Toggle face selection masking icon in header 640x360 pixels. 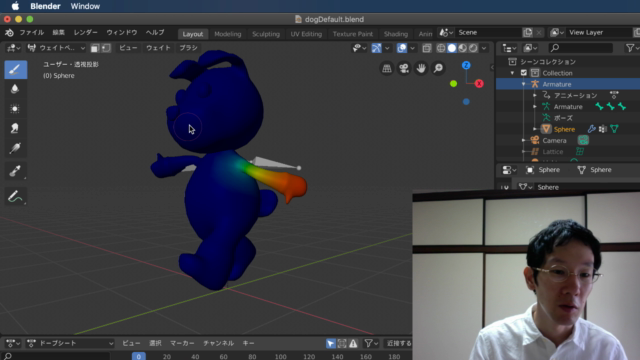click(x=94, y=48)
